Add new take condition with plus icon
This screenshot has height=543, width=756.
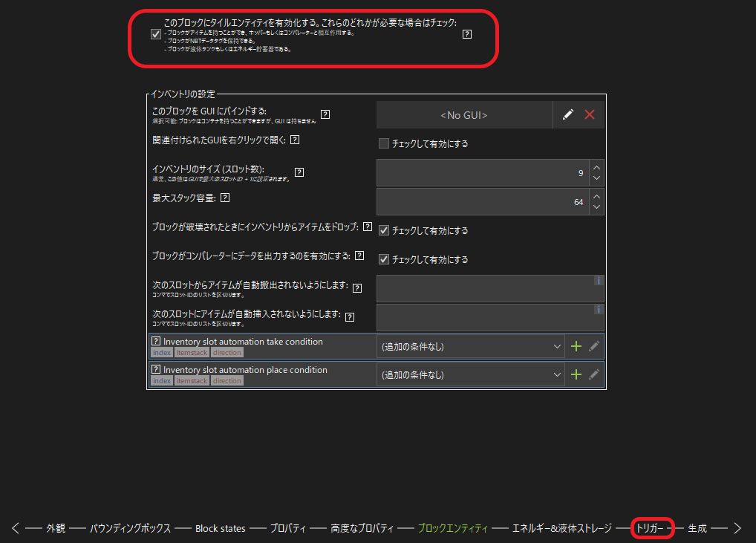(576, 346)
